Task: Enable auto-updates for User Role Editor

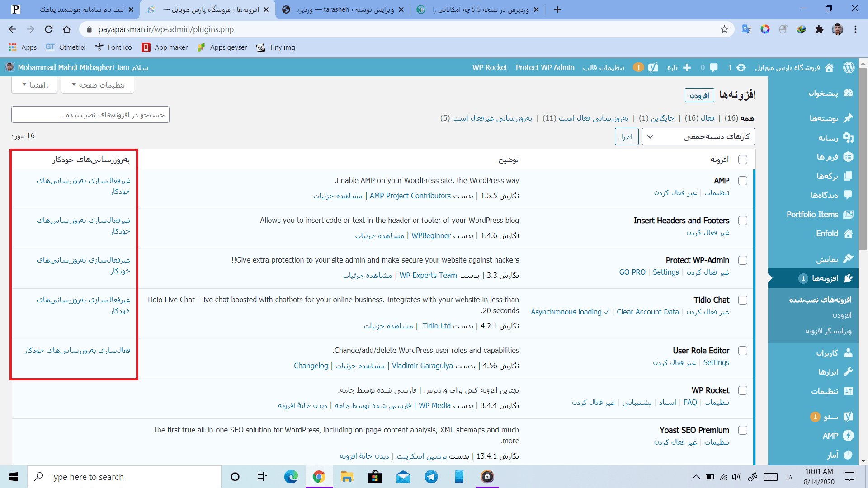Action: point(77,350)
